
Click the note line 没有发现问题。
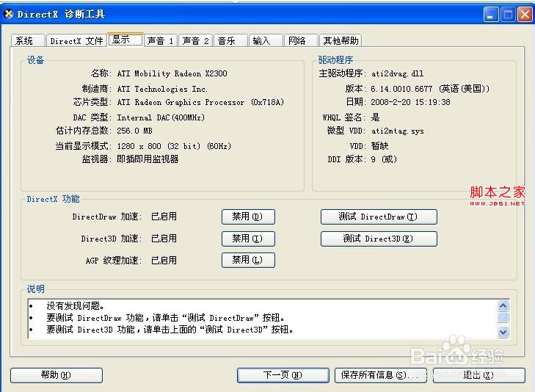pyautogui.click(x=75, y=305)
